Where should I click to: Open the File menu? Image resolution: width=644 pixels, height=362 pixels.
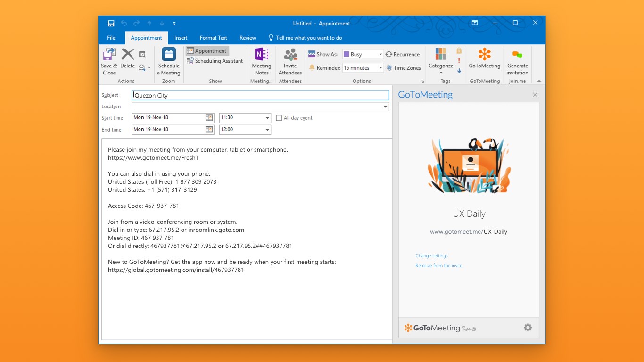(111, 38)
